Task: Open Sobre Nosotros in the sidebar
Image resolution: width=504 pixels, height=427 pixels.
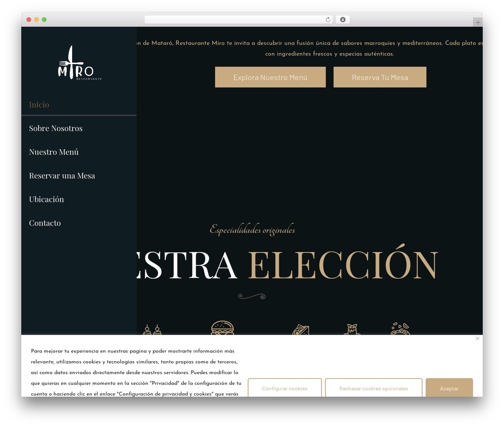Action: click(x=56, y=128)
